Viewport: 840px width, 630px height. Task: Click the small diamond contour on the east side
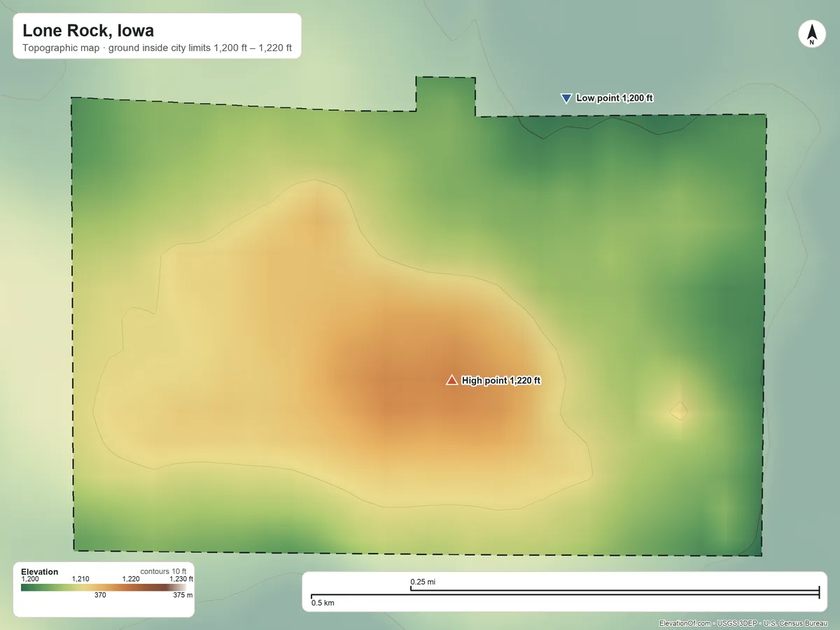[x=678, y=410]
